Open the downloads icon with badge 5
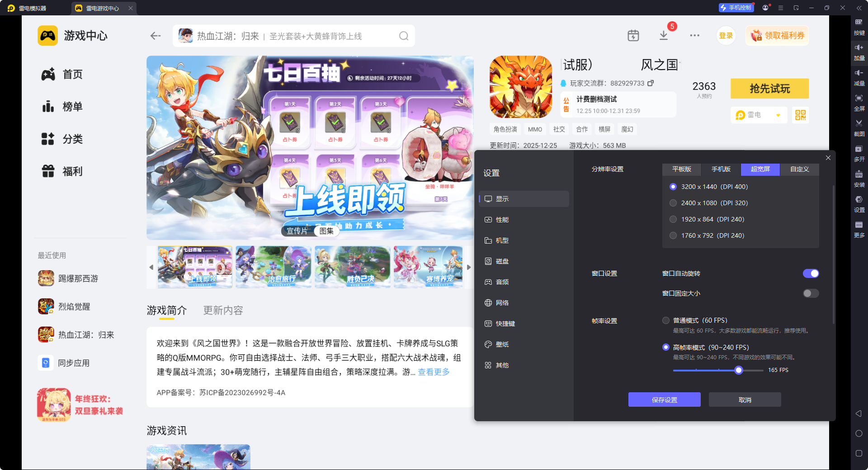This screenshot has height=470, width=868. tap(664, 35)
